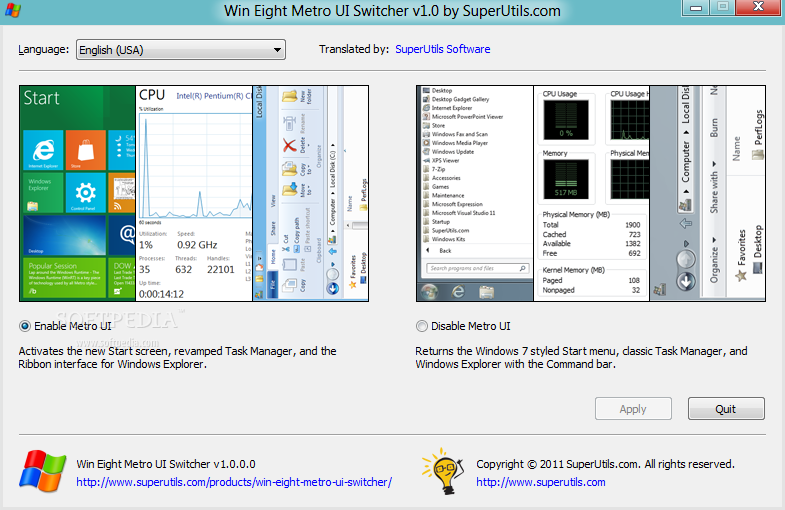This screenshot has height=510, width=785.
Task: Click the 'Activates the new Start screen' description text
Action: click(177, 357)
